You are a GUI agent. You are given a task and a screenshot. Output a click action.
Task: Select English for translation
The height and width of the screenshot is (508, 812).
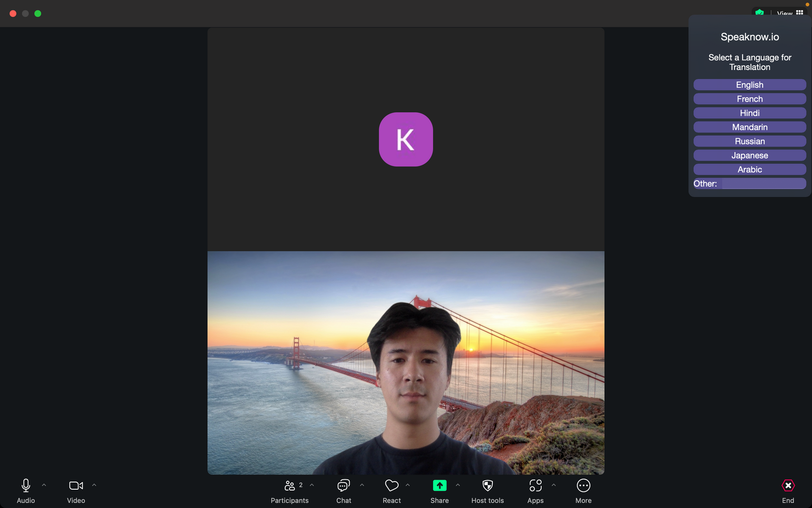pos(750,85)
